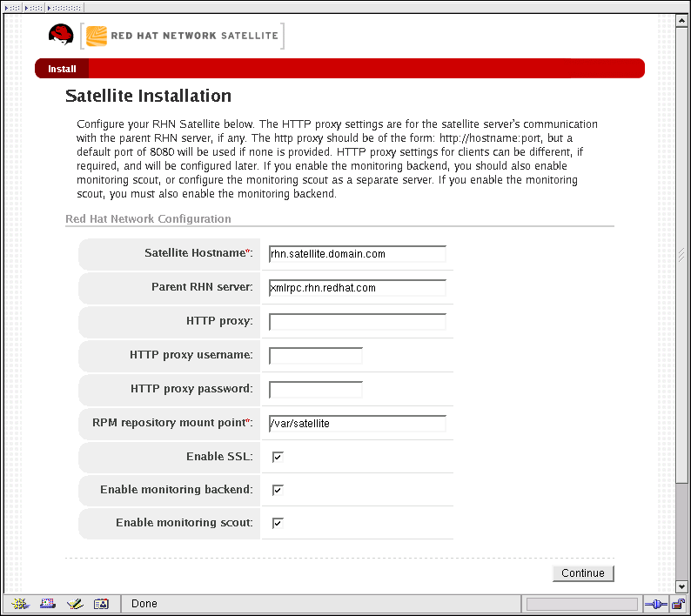Screen dimensions: 691x616
Task: Click the 'HTTP proxy:' label
Action: pos(219,321)
